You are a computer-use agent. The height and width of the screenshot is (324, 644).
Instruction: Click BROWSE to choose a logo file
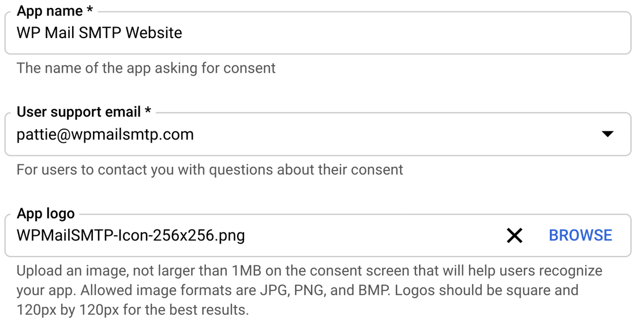pos(581,235)
